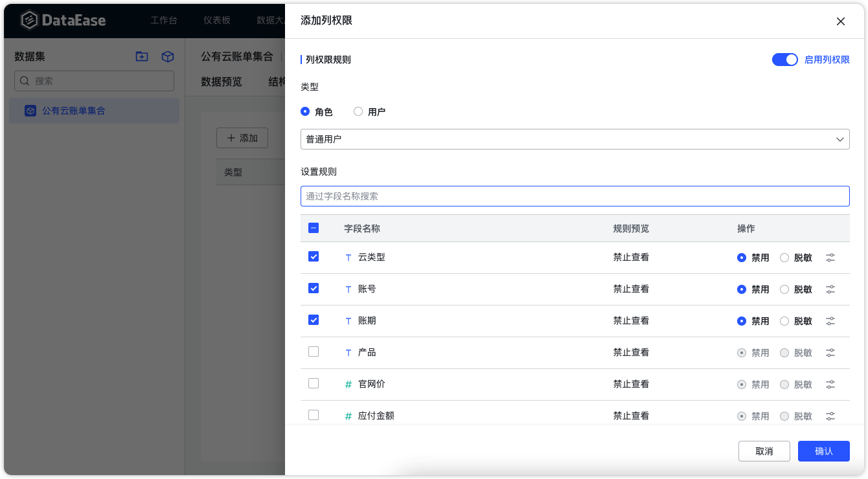Image resolution: width=868 pixels, height=479 pixels.
Task: Click the cube icon beside 公有云账单集合
Action: pos(30,111)
